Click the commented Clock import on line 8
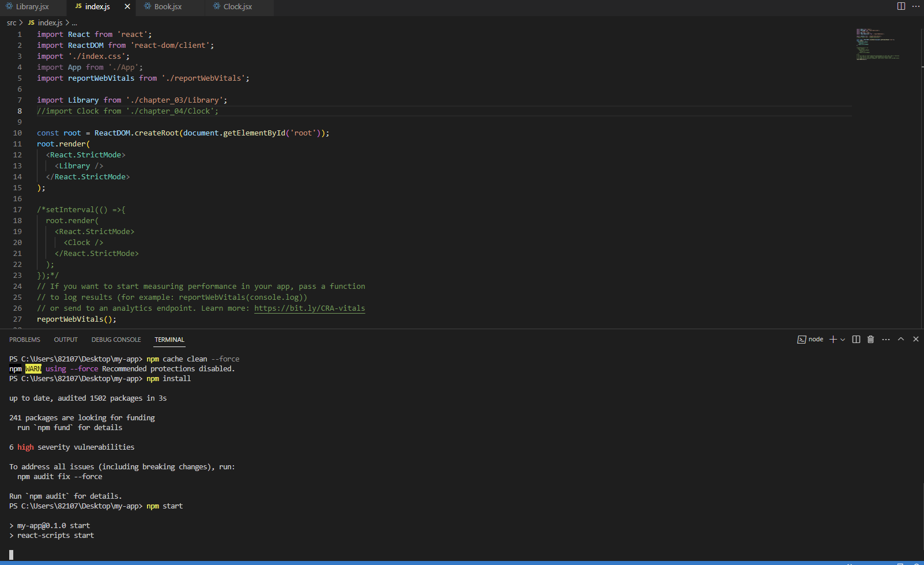The image size is (924, 565). click(x=128, y=111)
